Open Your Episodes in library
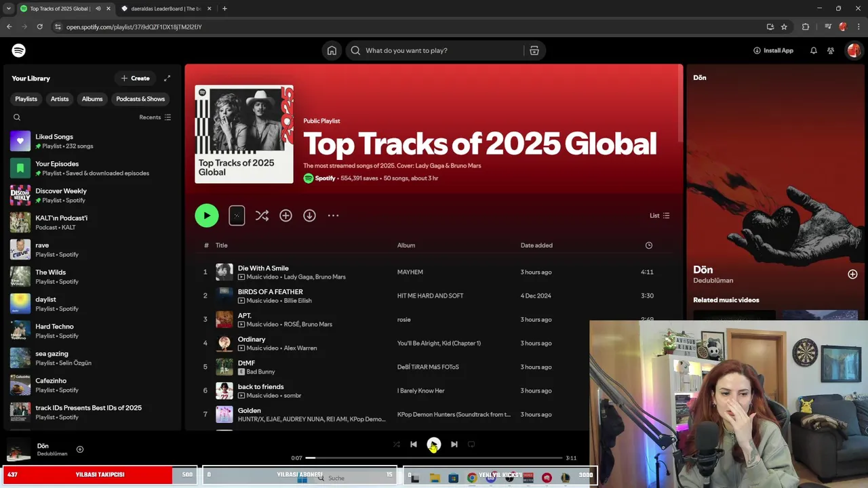868x488 pixels. pyautogui.click(x=92, y=168)
